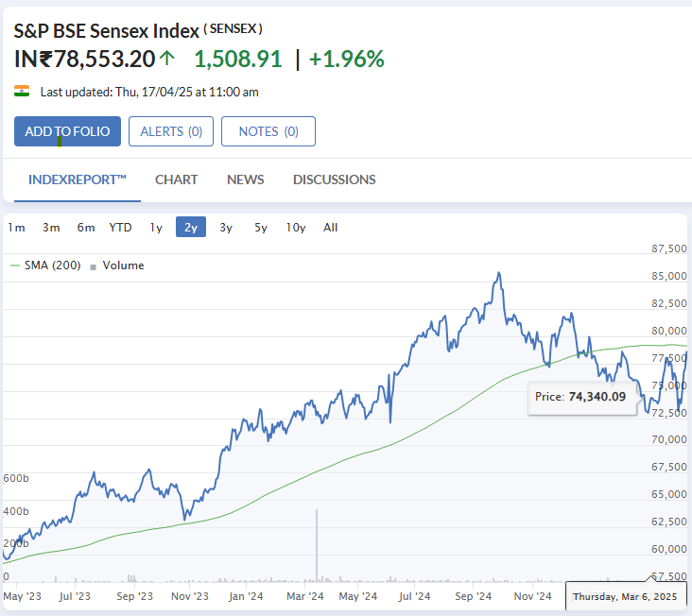Viewport: 692px width, 616px height.
Task: Open the ALERTS (0) button
Action: pos(171,131)
